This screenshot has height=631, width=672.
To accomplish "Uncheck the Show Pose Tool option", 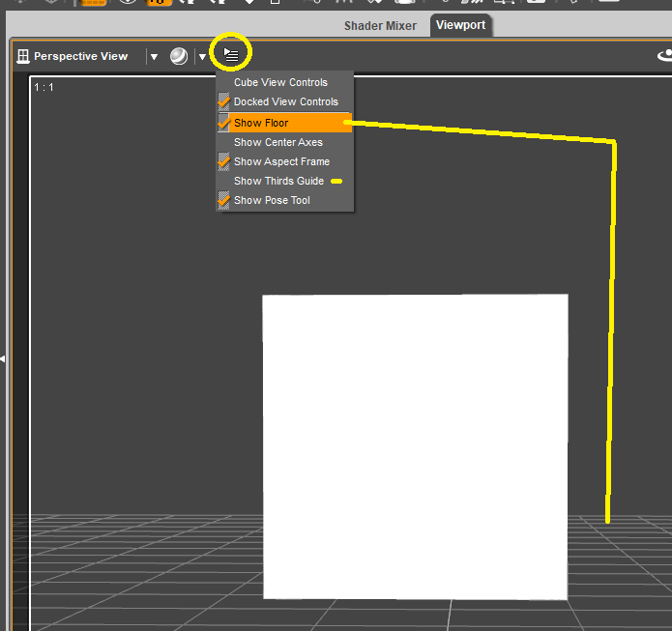I will coord(285,200).
